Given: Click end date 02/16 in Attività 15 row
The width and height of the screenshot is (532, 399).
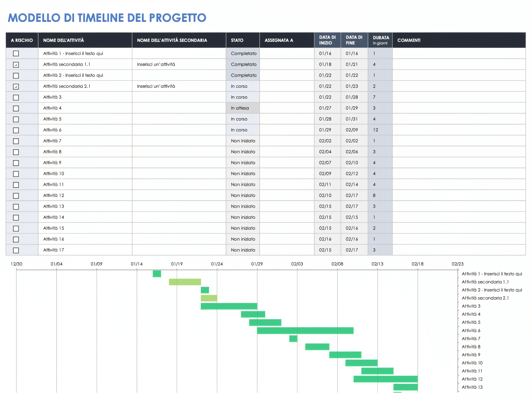Looking at the screenshot, I should (354, 228).
